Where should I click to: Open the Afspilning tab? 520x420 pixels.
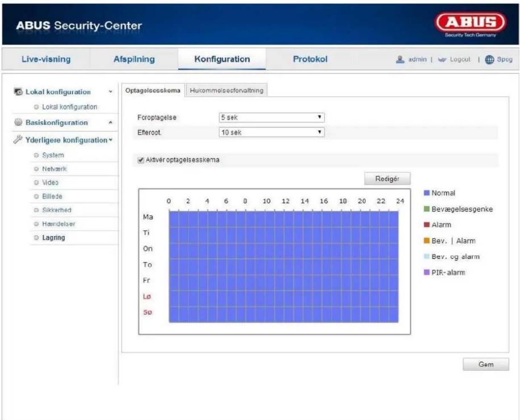click(x=134, y=59)
